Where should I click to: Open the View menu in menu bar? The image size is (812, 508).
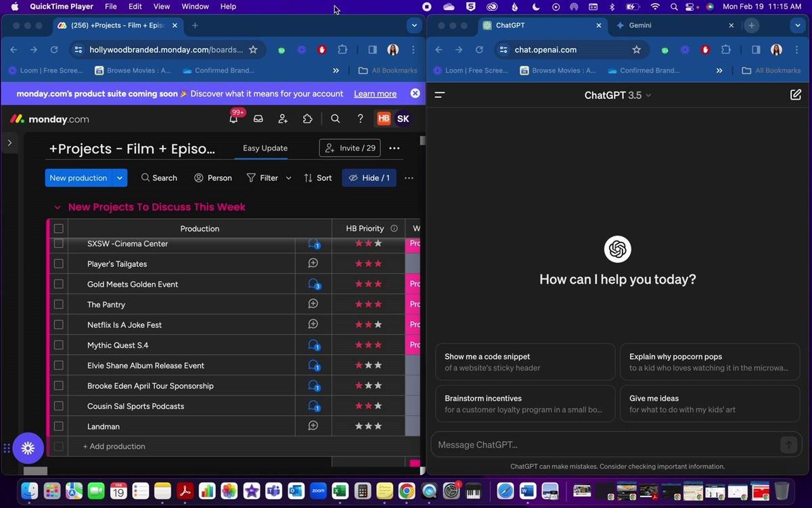tap(161, 6)
